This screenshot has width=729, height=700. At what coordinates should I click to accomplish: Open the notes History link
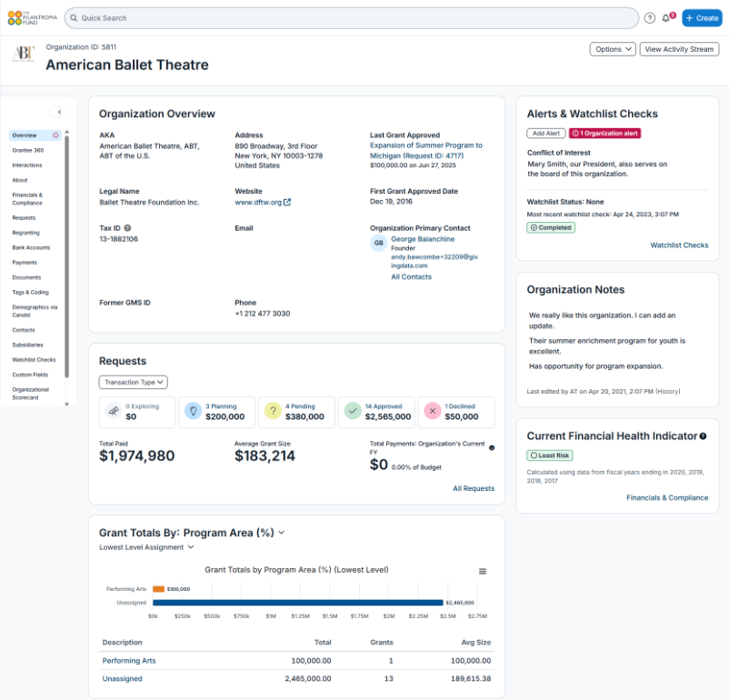pos(667,392)
